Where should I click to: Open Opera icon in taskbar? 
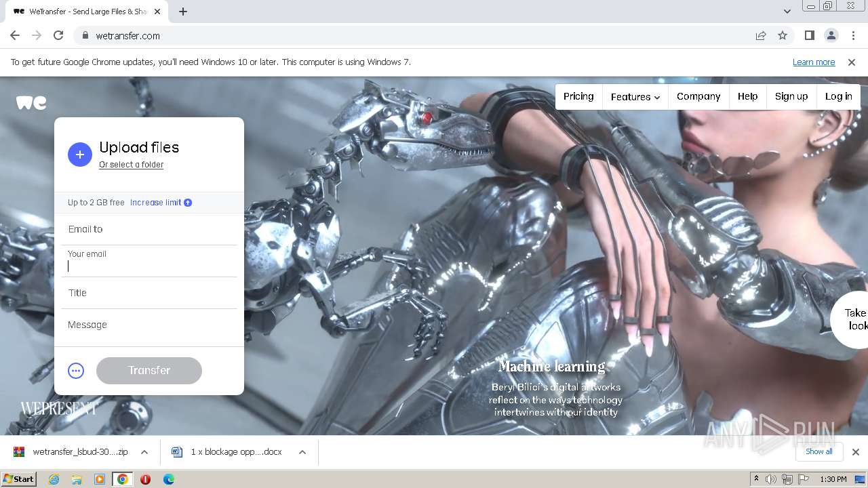pos(145,479)
